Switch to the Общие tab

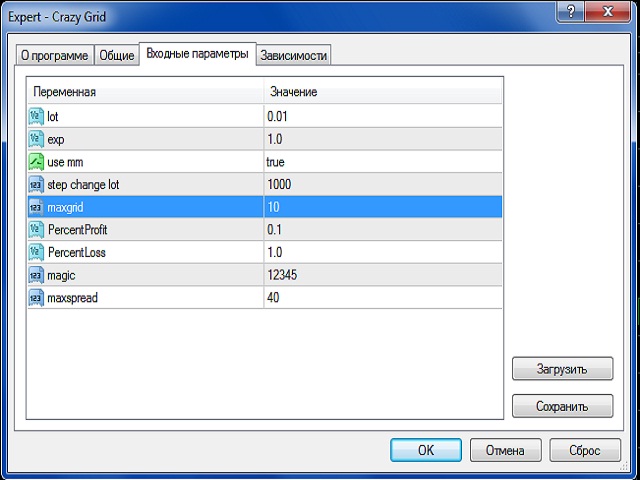117,56
